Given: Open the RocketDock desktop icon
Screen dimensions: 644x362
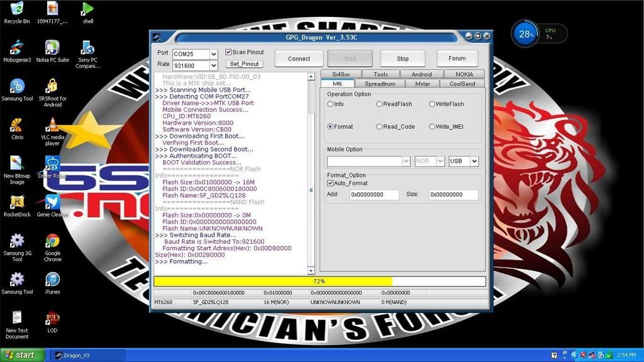Looking at the screenshot, I should (x=17, y=202).
